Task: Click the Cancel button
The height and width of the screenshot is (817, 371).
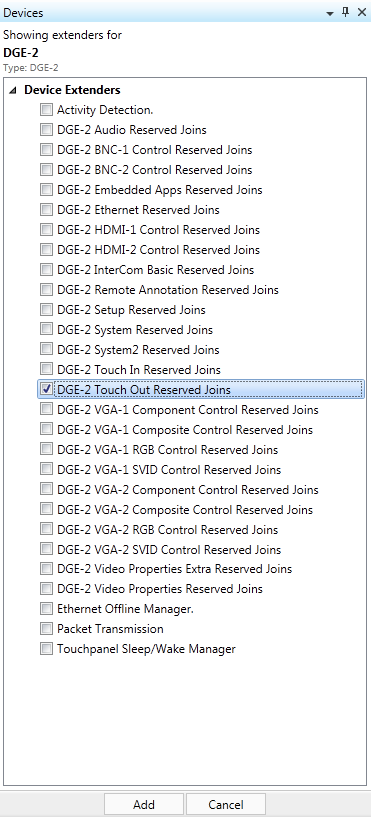Action: [x=226, y=804]
